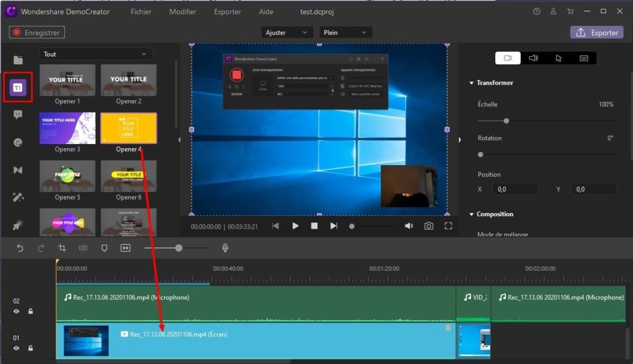The width and height of the screenshot is (633, 364).
Task: Switch to the audio properties tab
Action: click(533, 58)
